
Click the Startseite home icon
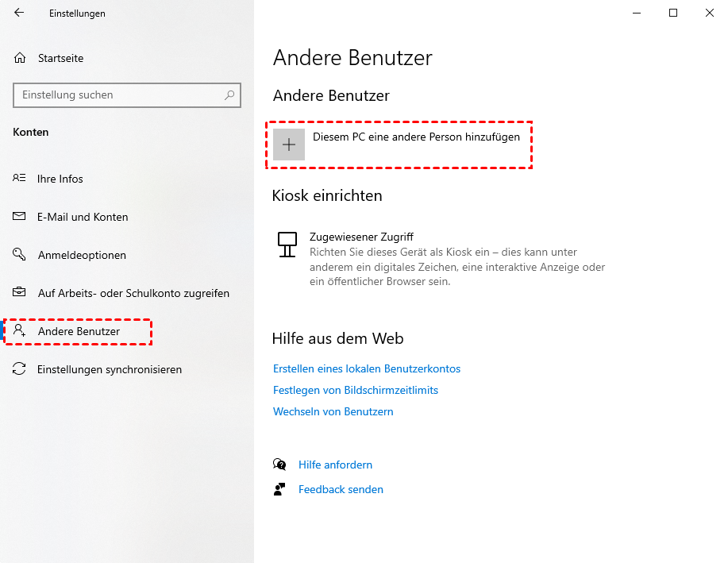click(x=20, y=58)
